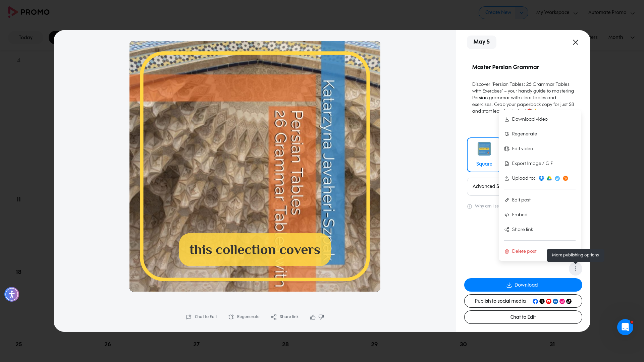Open the accessibility widget

[12, 294]
